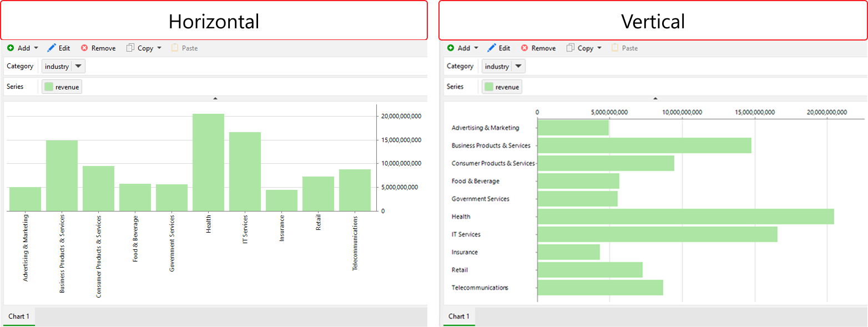Viewport: 868px width, 327px height.
Task: Switch to the Chart 1 tab in the Horizontal panel
Action: (19, 316)
